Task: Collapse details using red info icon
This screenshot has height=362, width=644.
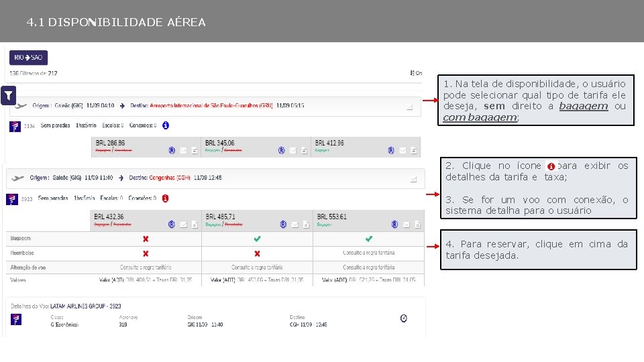Action: (165, 198)
